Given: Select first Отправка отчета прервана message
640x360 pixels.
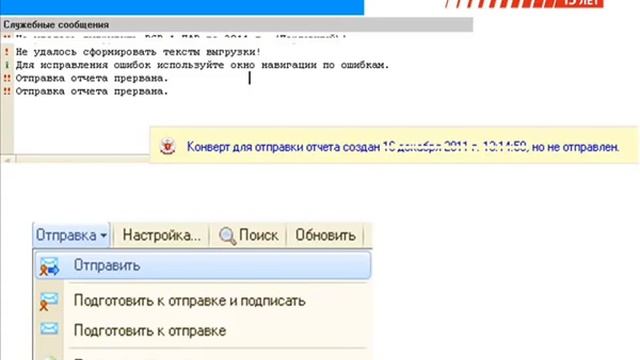Looking at the screenshot, I should [x=92, y=78].
